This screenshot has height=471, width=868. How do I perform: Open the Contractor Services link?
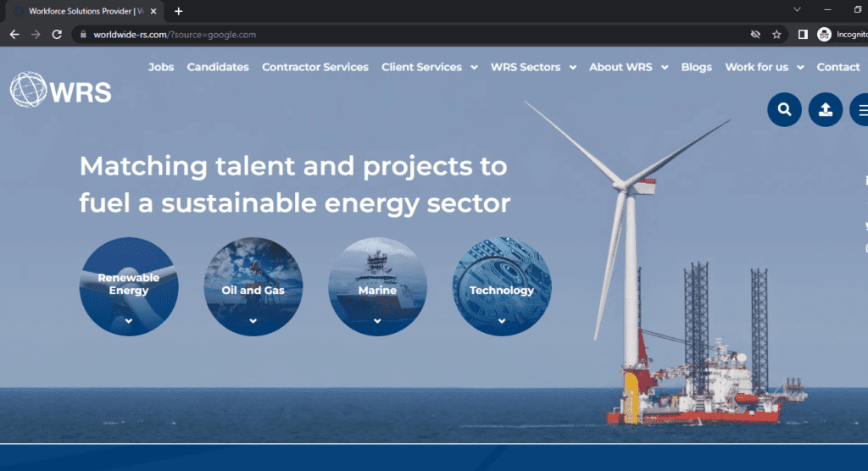[x=314, y=67]
